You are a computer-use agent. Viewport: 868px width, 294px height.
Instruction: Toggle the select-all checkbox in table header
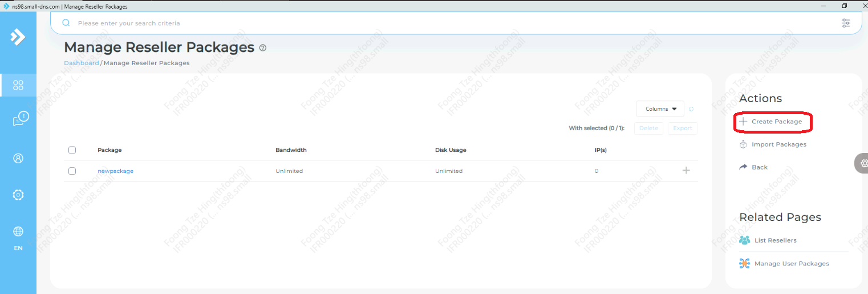[x=72, y=150]
